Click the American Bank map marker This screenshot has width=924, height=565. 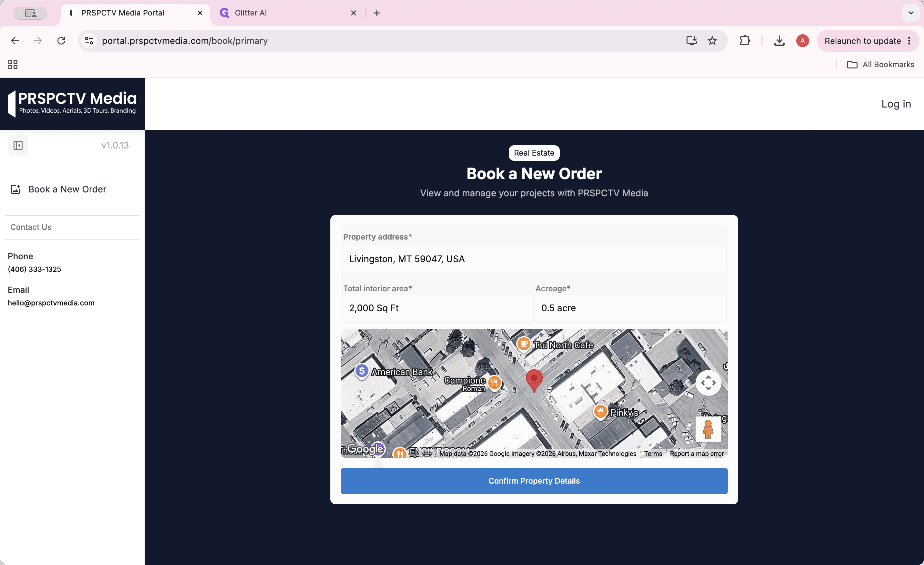point(361,371)
